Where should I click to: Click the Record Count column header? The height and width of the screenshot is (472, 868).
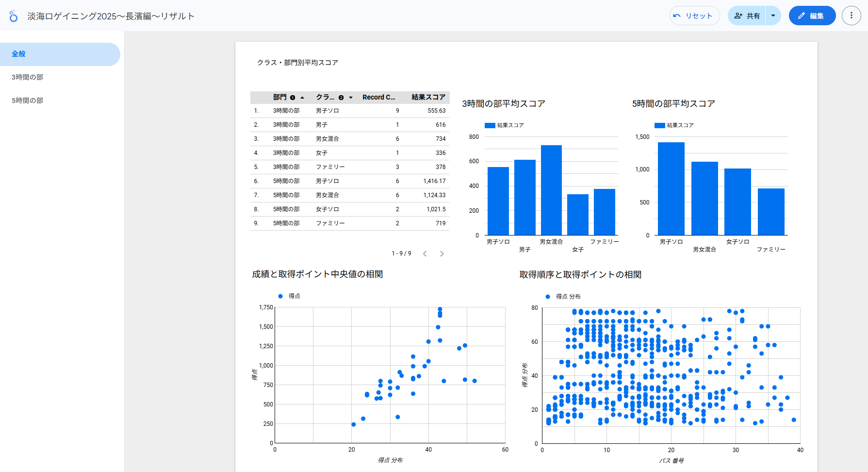coord(378,97)
